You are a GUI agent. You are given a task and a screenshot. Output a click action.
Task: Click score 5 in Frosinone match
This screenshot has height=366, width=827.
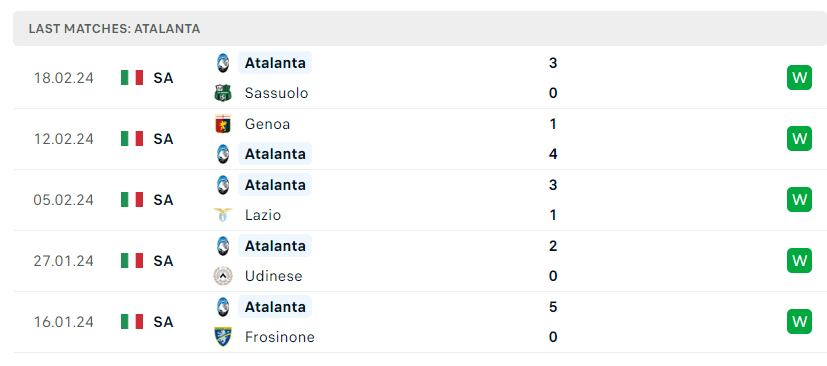click(x=553, y=307)
